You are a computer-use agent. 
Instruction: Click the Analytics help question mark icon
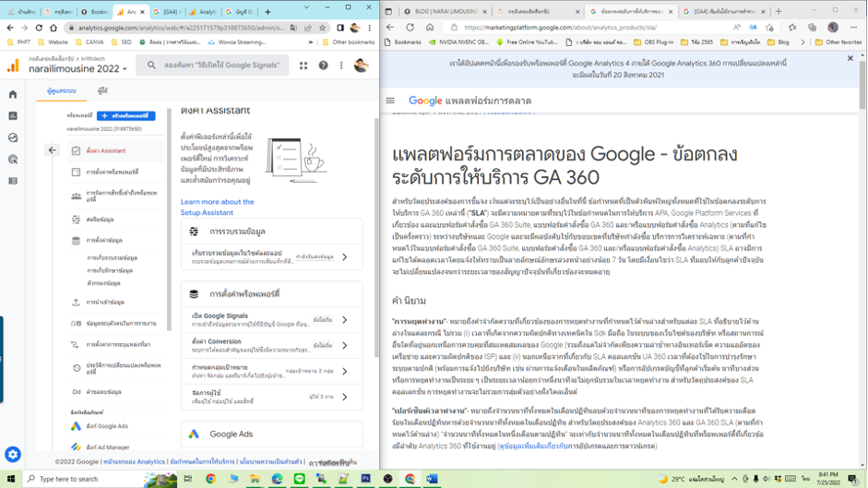click(323, 65)
